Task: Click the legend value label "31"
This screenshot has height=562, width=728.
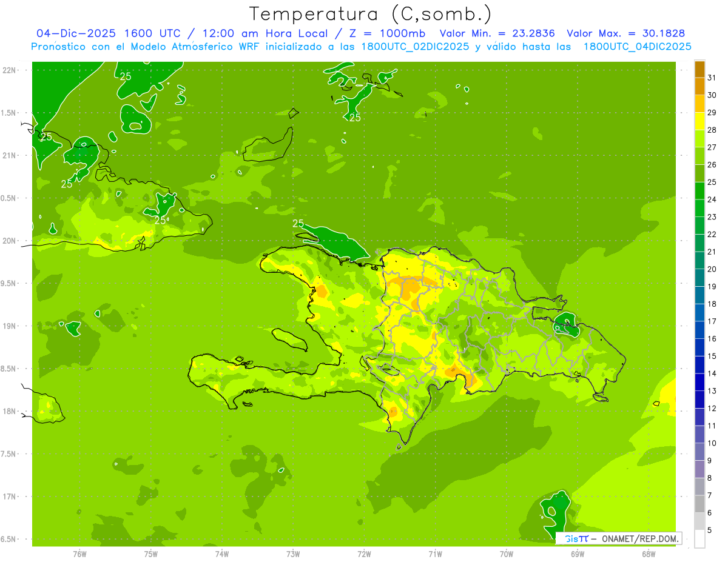Action: pyautogui.click(x=712, y=78)
